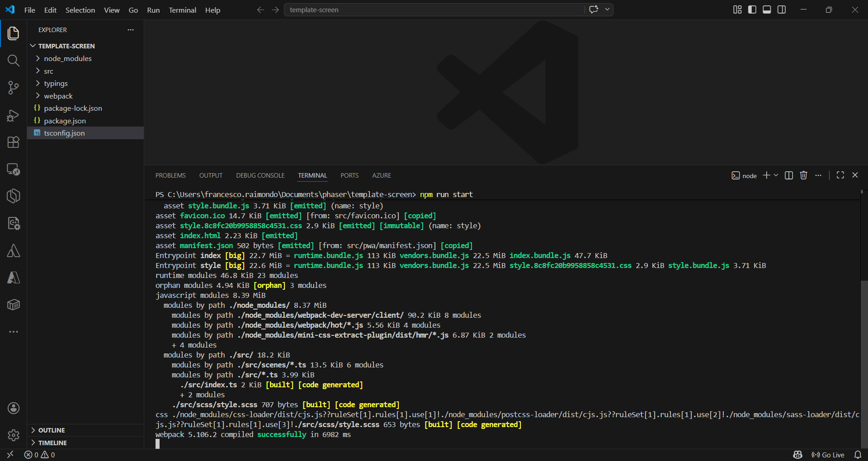Split the terminal
Viewport: 868px width, 461px height.
[x=789, y=175]
